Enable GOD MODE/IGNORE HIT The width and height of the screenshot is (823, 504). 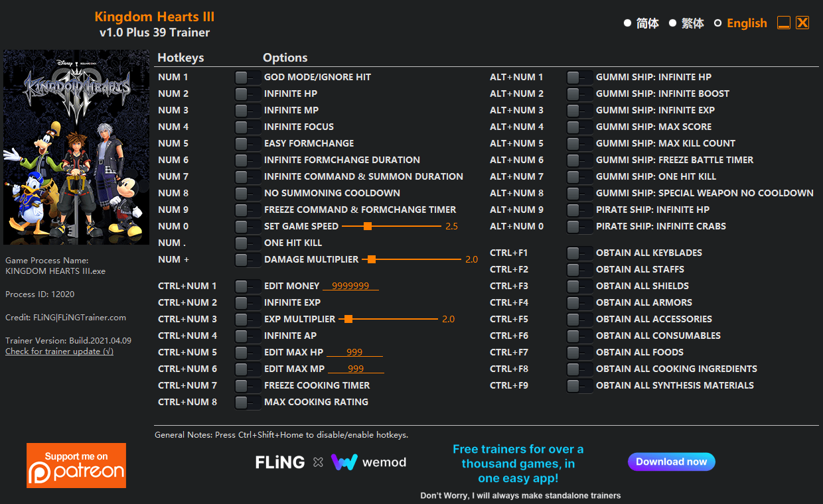click(248, 77)
